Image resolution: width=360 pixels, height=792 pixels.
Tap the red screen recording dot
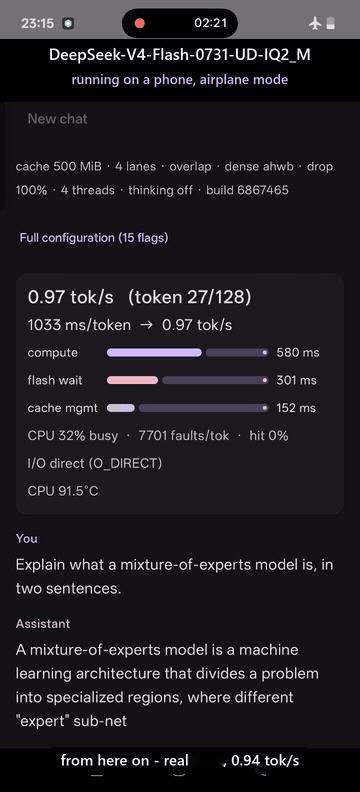point(140,23)
